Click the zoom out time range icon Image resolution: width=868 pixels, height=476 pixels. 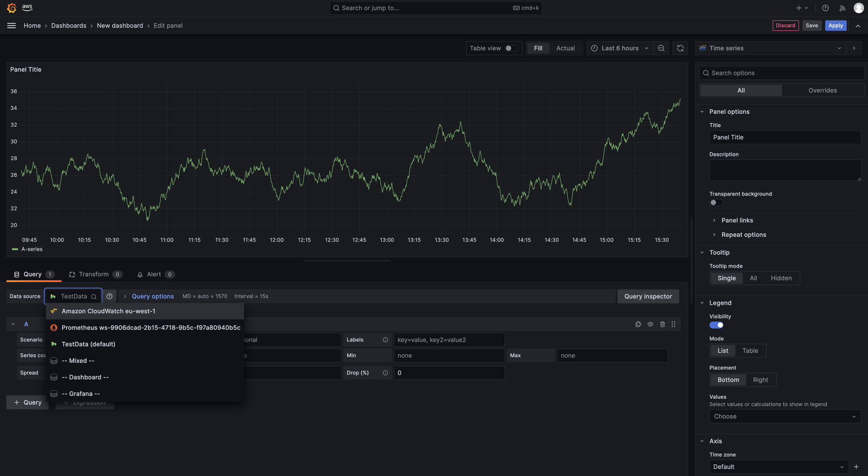tap(661, 48)
